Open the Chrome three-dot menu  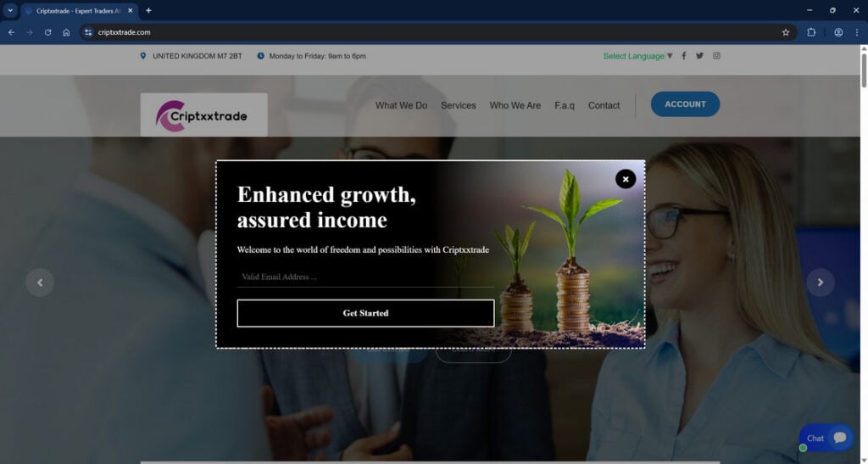coord(856,33)
